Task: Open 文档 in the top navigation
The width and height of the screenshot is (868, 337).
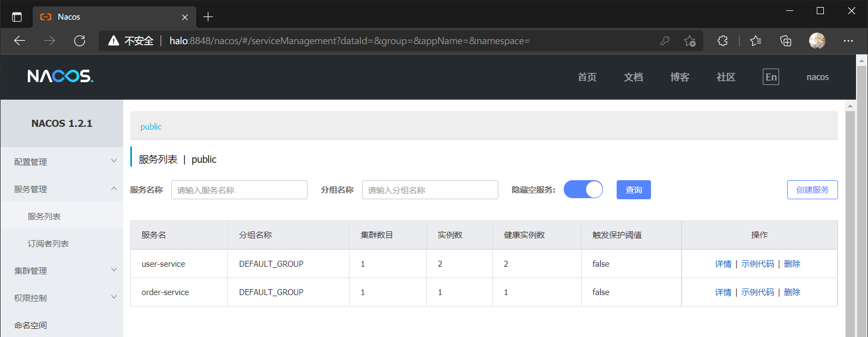Action: (x=633, y=77)
